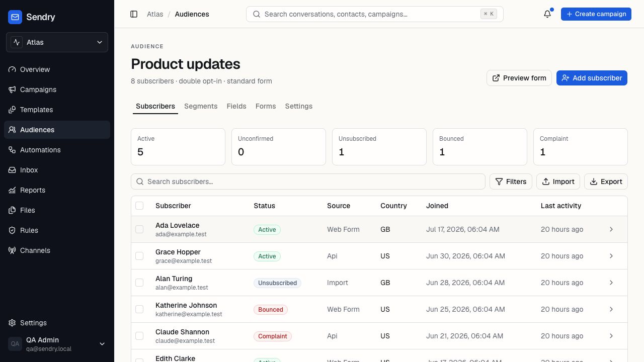The image size is (644, 362).
Task: Check the Claude Shannon row checkbox
Action: (139, 336)
